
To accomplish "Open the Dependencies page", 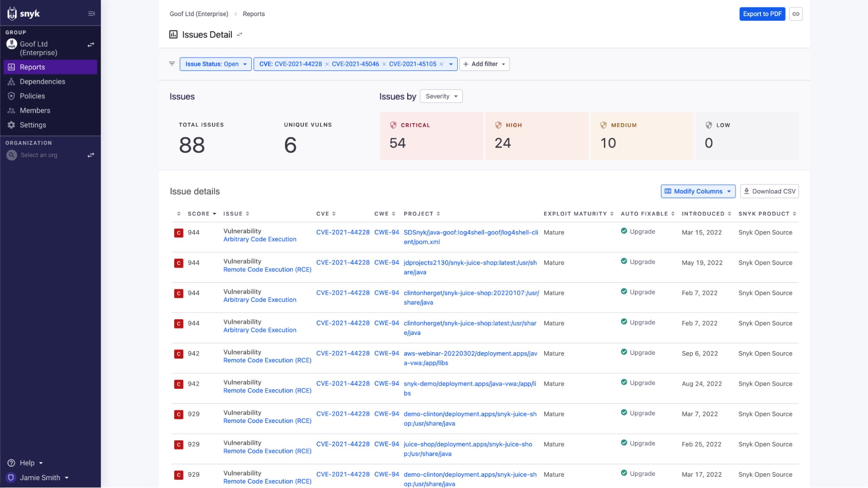I will (42, 82).
